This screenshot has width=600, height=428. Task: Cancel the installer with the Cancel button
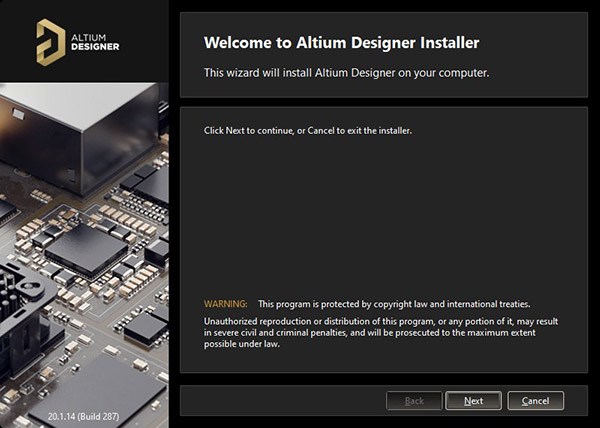(535, 401)
